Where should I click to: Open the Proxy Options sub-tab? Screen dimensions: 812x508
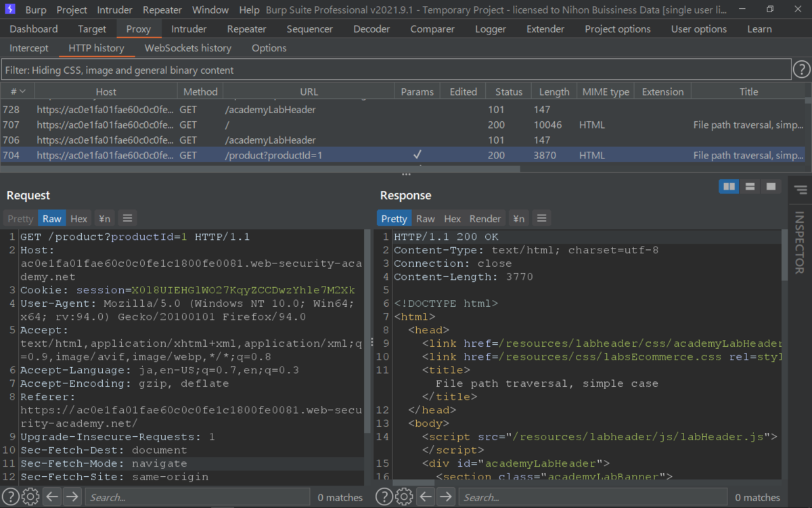click(269, 48)
